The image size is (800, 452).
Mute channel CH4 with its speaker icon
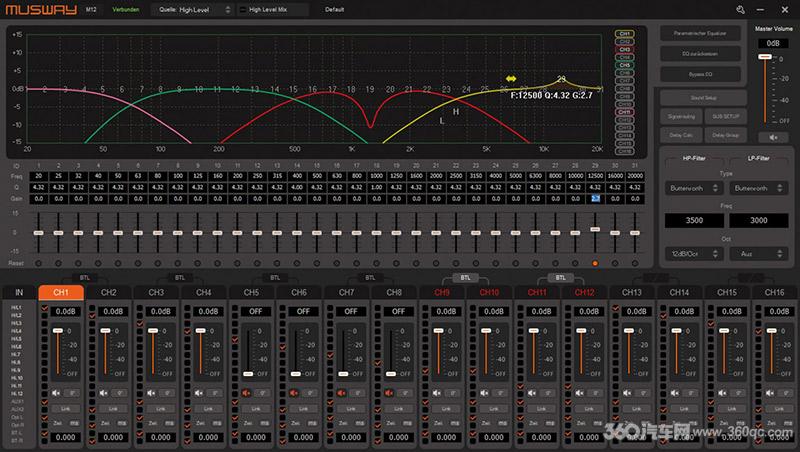[198, 393]
